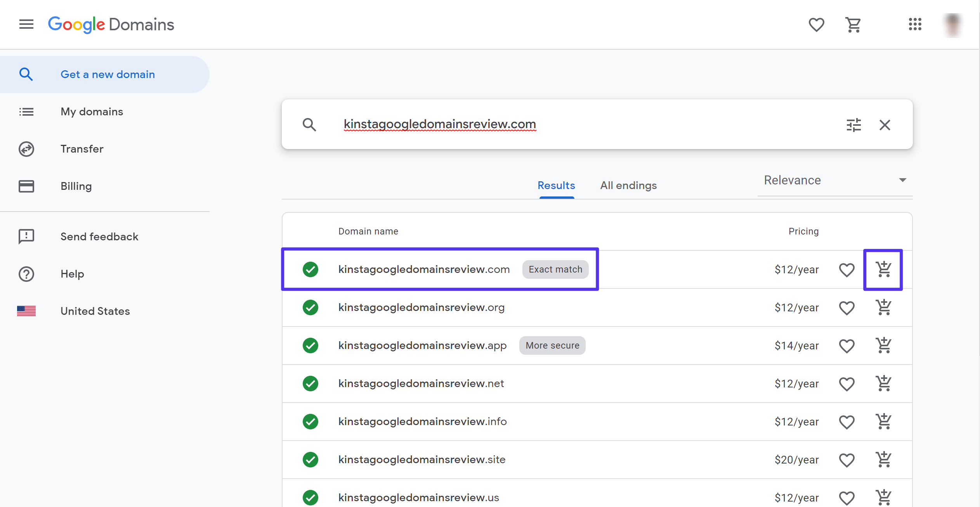
Task: Click the search magnifier icon
Action: [310, 124]
